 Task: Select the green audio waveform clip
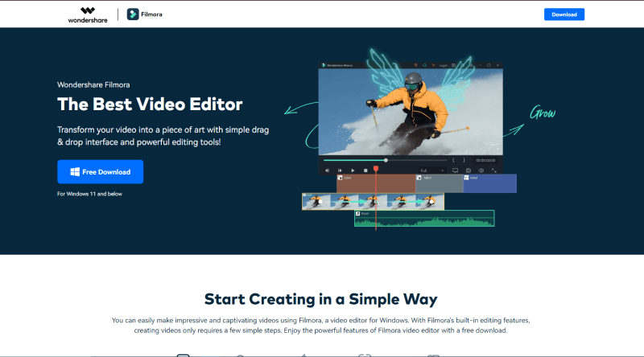coord(424,219)
